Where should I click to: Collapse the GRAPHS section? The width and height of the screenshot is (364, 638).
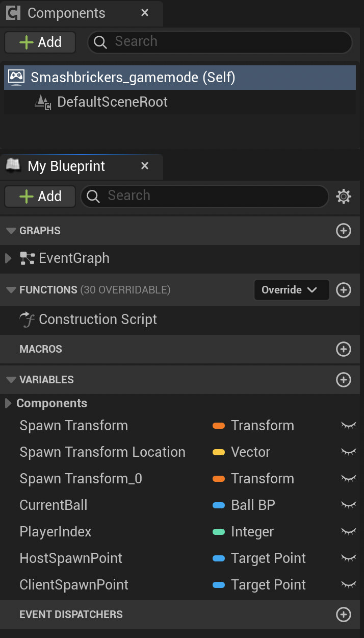point(11,231)
